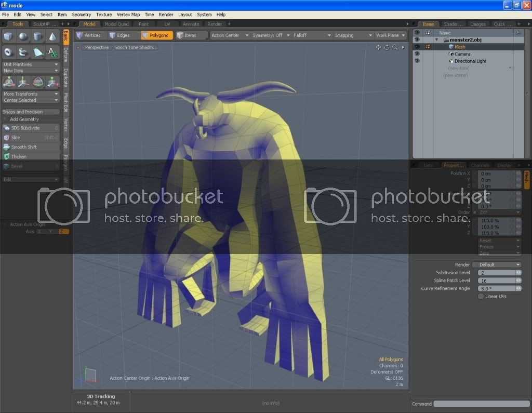Select the Cube primitive tool
532x413 pixels.
(8, 36)
